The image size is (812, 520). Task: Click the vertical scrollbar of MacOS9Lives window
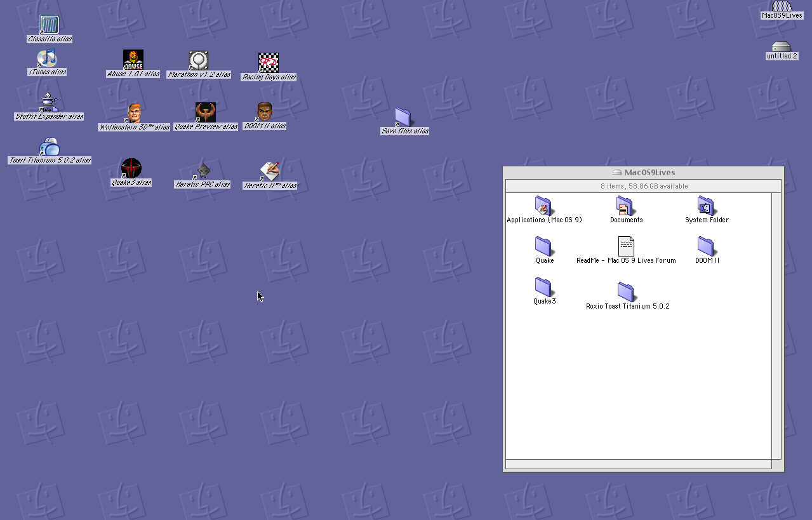click(x=776, y=325)
